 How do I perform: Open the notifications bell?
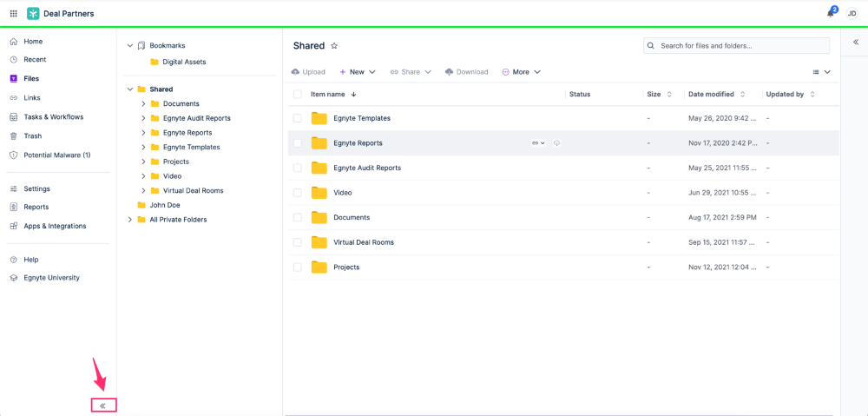[x=831, y=13]
